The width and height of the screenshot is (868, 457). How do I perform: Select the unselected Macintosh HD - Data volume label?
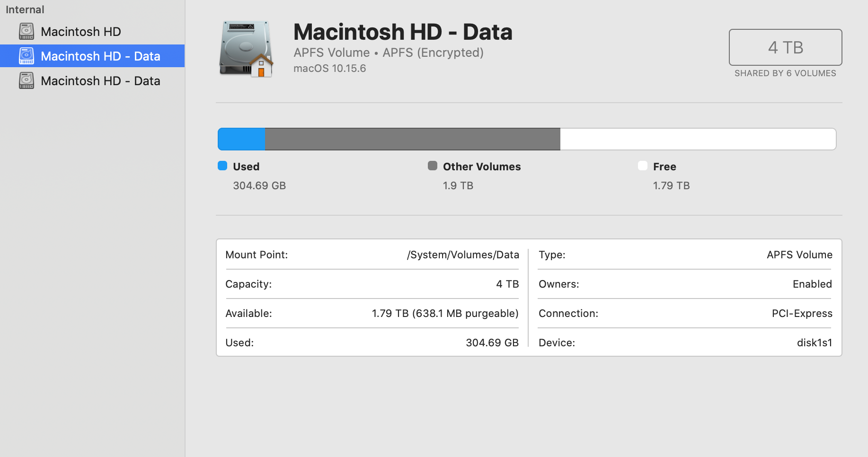[100, 81]
